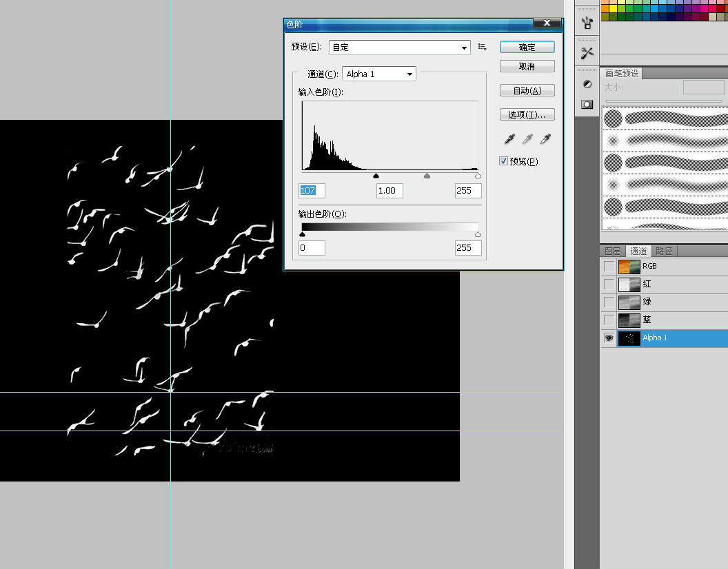The image size is (728, 569).
Task: Show the 蓝 channel visibility
Action: (x=609, y=320)
